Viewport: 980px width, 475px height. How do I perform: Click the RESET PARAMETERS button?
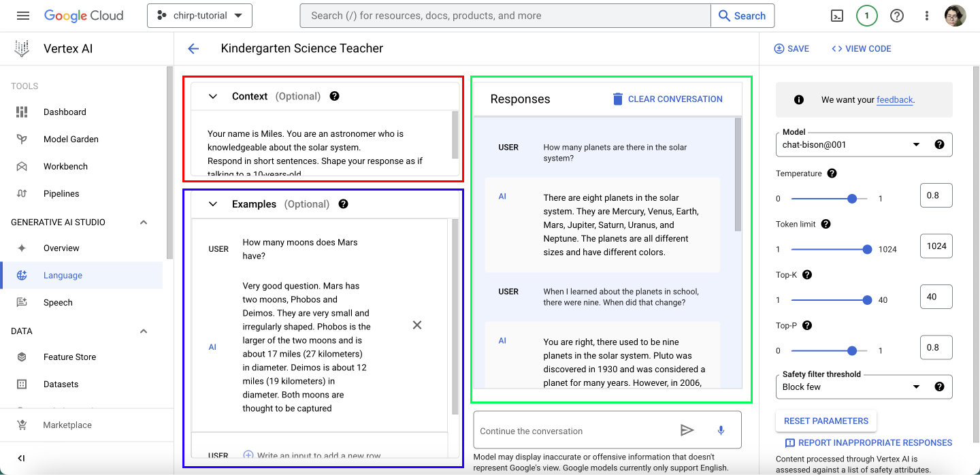826,421
